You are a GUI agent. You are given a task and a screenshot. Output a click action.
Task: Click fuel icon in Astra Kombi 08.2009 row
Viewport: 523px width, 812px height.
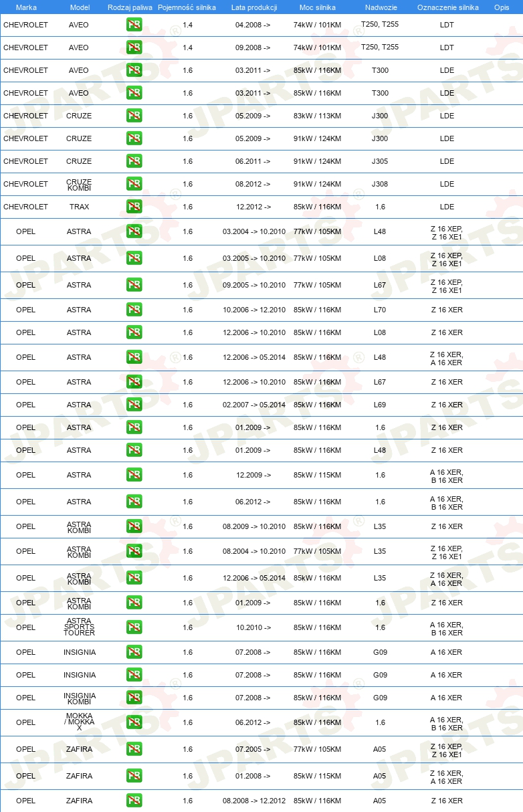[x=134, y=526]
